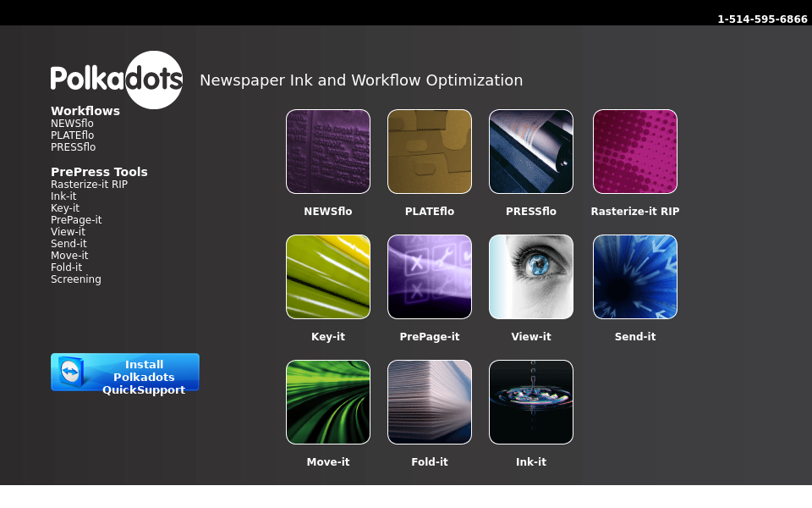This screenshot has height=508, width=812.
Task: Select the Ink-it water droplet icon
Action: coord(531,402)
